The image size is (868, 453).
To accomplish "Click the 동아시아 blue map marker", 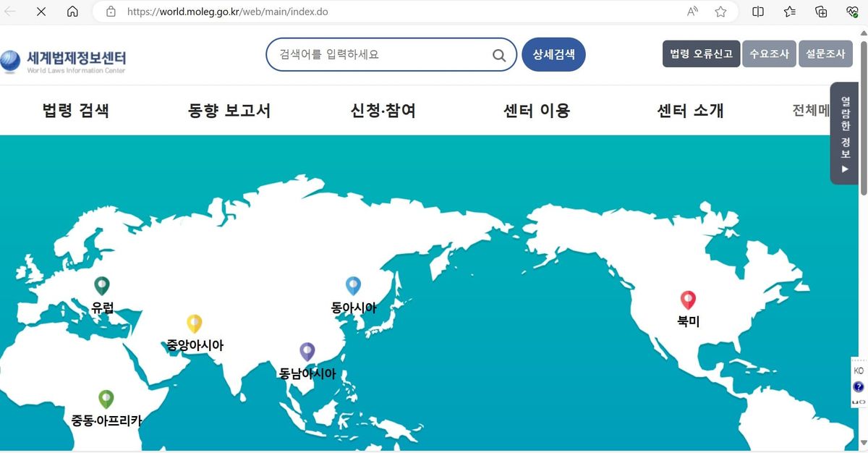I will pyautogui.click(x=352, y=286).
